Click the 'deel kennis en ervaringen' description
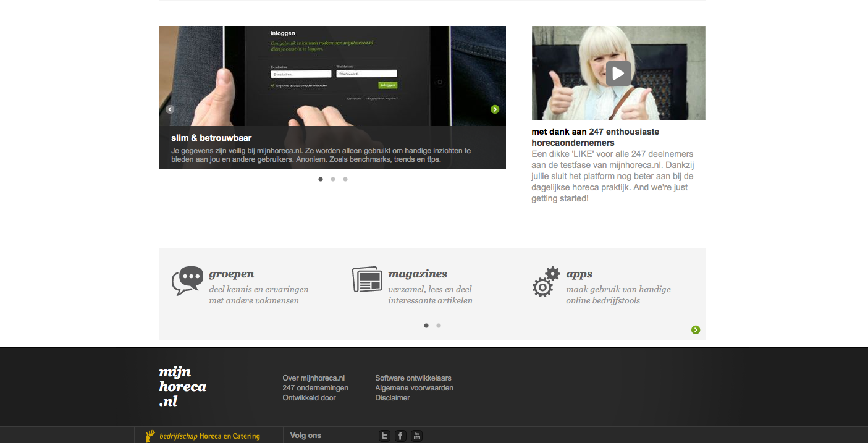The width and height of the screenshot is (868, 443). [x=259, y=295]
